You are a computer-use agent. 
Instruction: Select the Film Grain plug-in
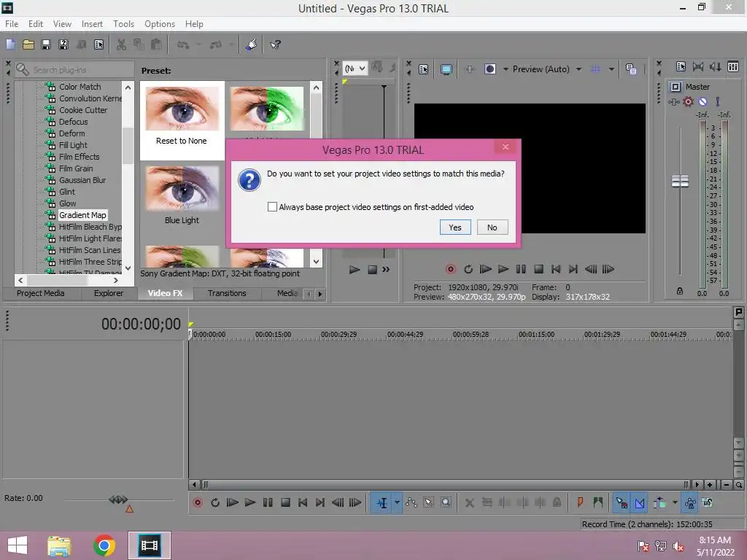[x=76, y=168]
